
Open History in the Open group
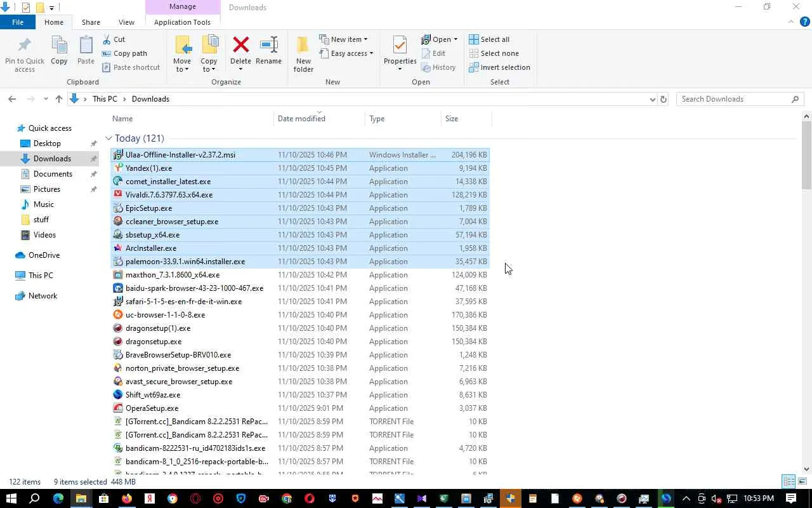pos(438,67)
